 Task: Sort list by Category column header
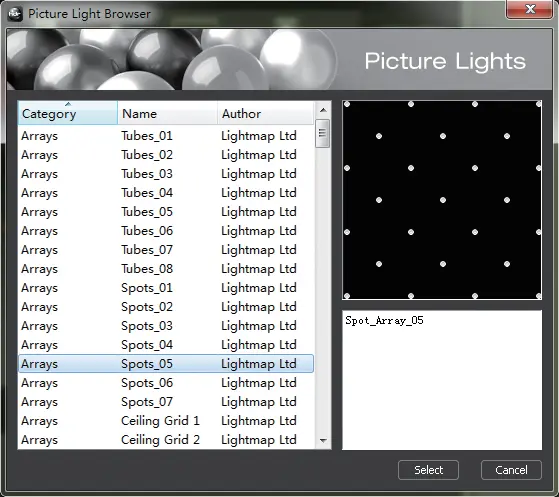tap(68, 113)
